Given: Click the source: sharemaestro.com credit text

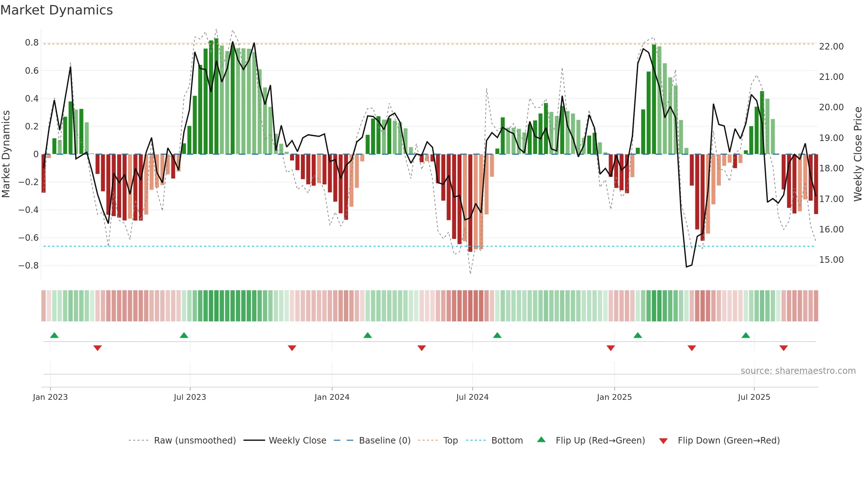Looking at the screenshot, I should pyautogui.click(x=798, y=371).
